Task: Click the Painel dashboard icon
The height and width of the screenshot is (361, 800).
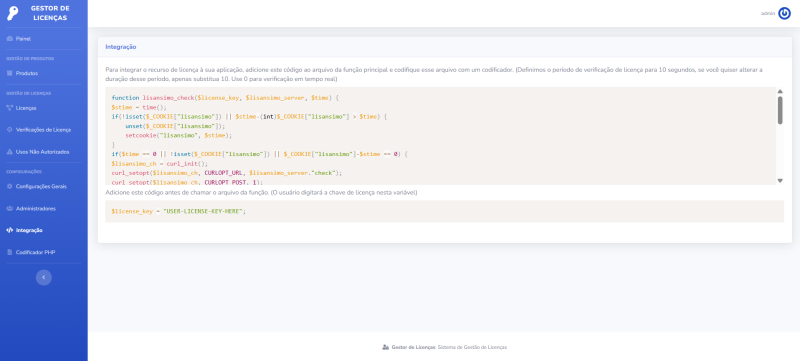Action: pos(9,39)
